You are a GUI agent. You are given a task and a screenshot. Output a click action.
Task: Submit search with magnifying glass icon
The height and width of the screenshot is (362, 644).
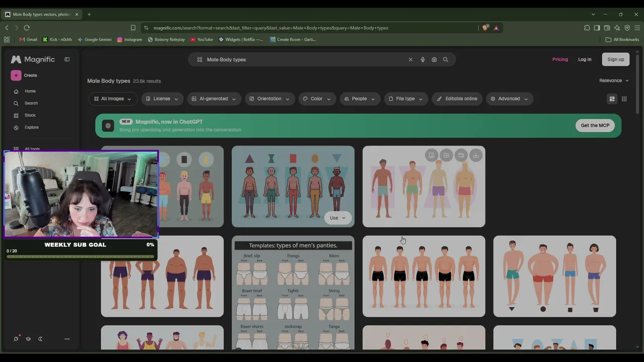click(445, 59)
